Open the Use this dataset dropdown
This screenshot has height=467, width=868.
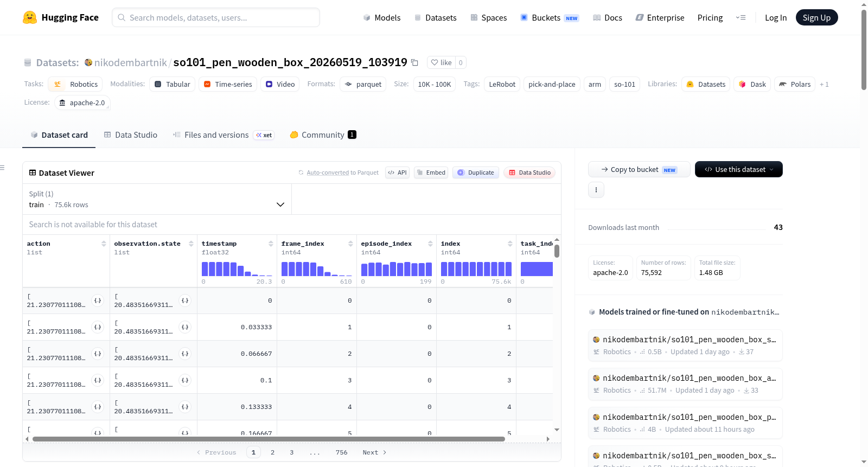[x=739, y=169]
